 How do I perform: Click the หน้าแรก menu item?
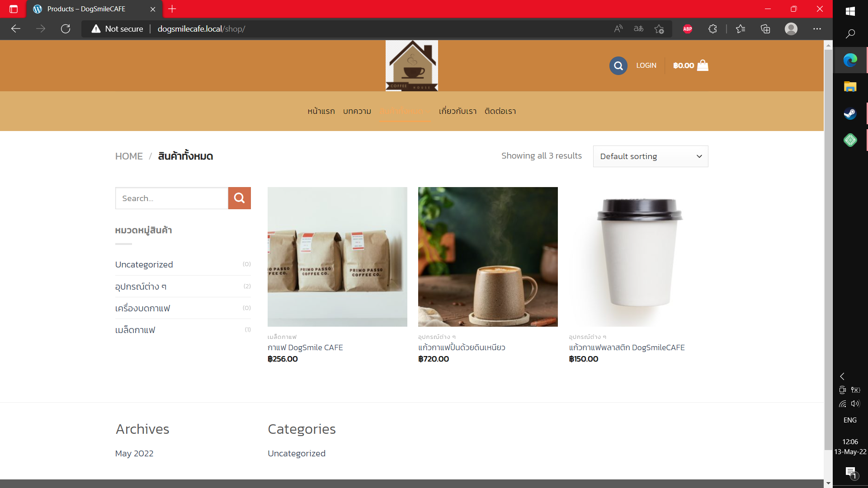click(x=321, y=111)
